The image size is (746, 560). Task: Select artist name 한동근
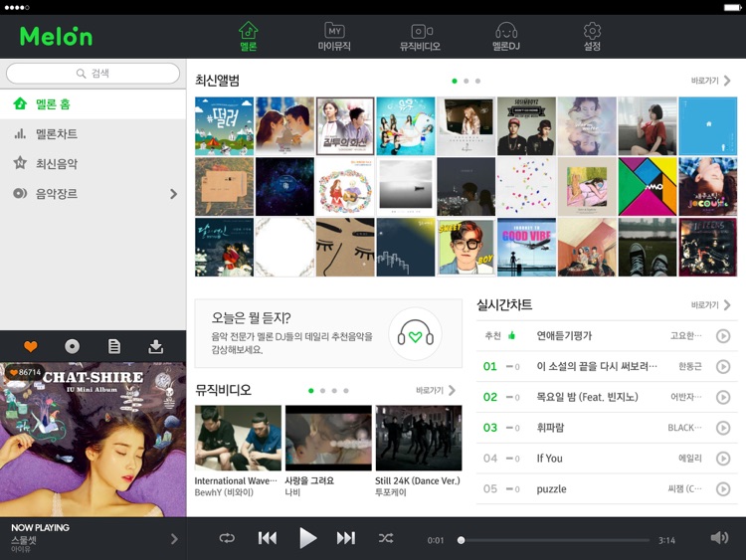pos(690,366)
